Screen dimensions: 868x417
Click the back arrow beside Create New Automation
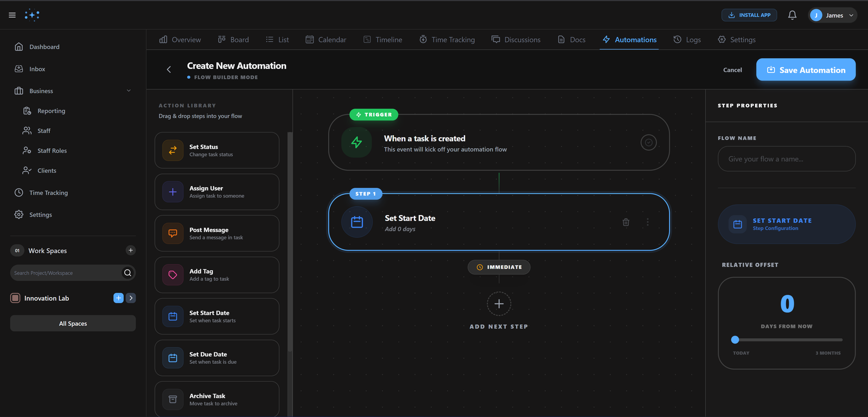click(x=169, y=69)
